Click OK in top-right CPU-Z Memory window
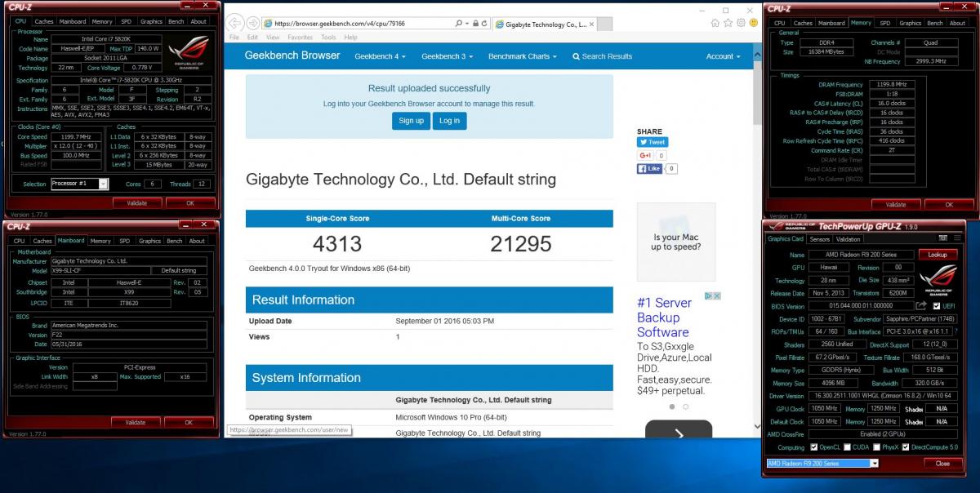This screenshot has width=980, height=493. 949,204
